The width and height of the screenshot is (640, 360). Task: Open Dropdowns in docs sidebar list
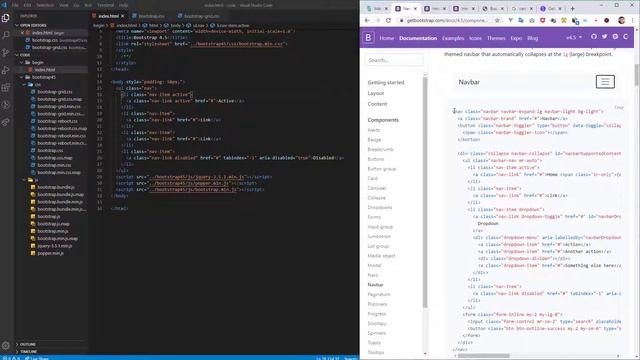(380, 207)
